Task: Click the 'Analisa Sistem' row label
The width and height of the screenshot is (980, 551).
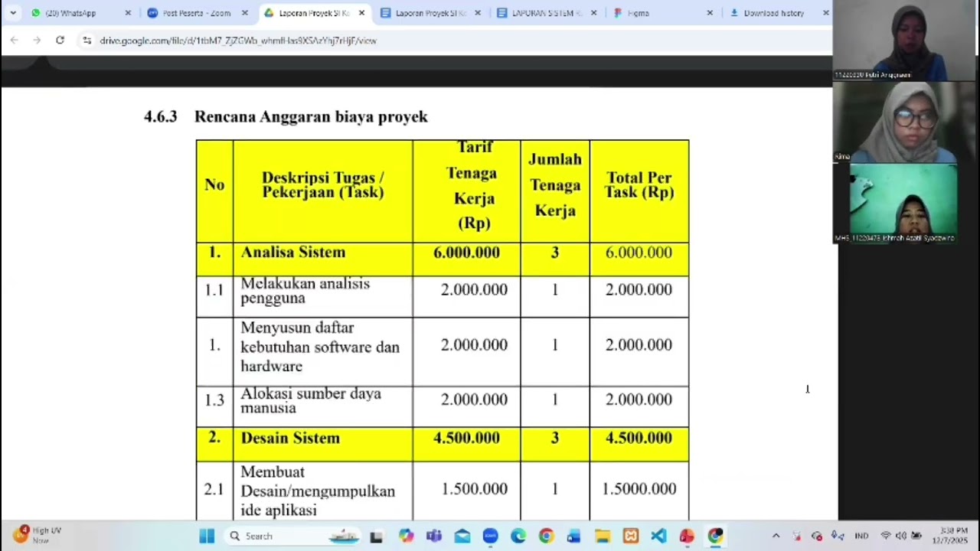Action: tap(293, 253)
